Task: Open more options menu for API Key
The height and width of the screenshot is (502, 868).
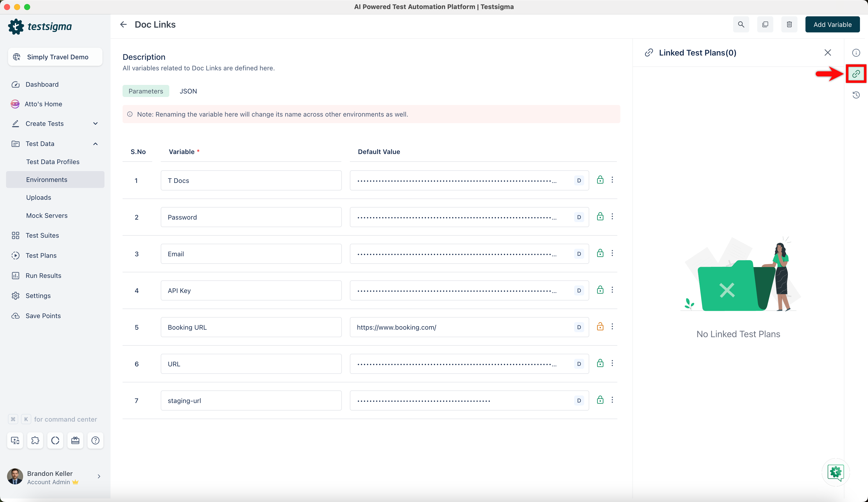Action: point(612,290)
